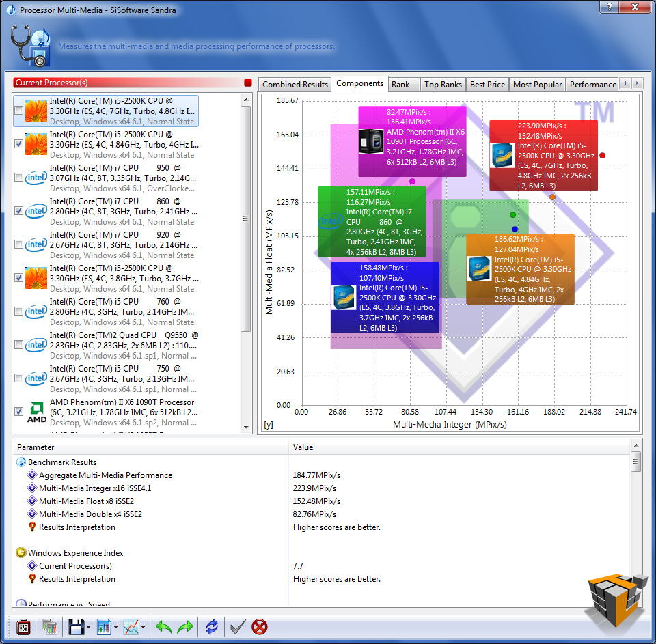
Task: Select the 184.77MPix/s aggregate value
Action: 316,475
